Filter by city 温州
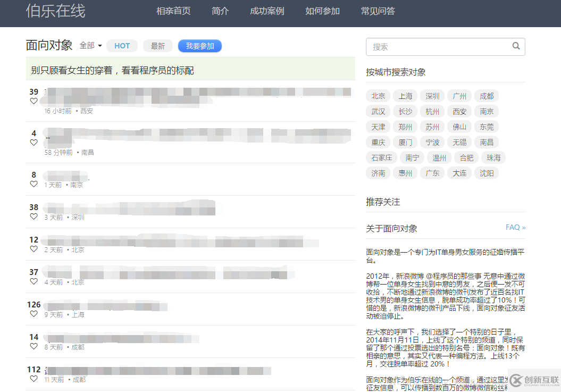Viewport: 561px width, 392px height. 439,157
